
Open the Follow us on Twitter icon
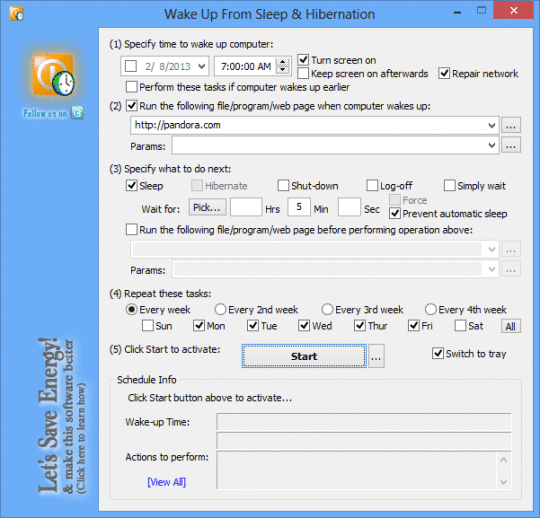pos(77,113)
